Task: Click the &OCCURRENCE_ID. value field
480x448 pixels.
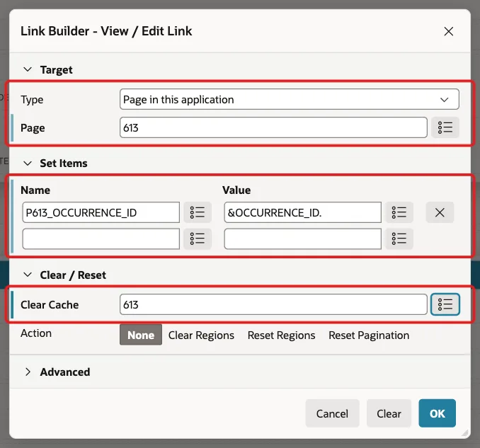Action: click(x=303, y=212)
